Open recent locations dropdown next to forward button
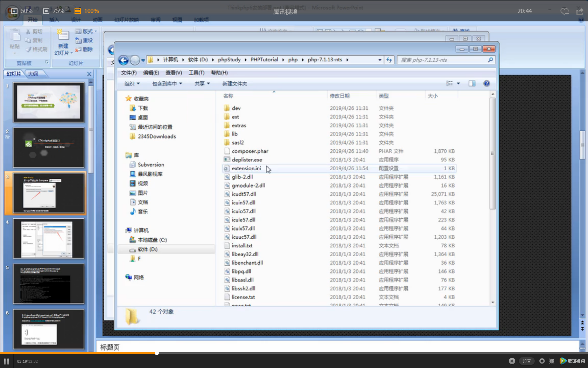Image resolution: width=588 pixels, height=368 pixels. click(143, 60)
